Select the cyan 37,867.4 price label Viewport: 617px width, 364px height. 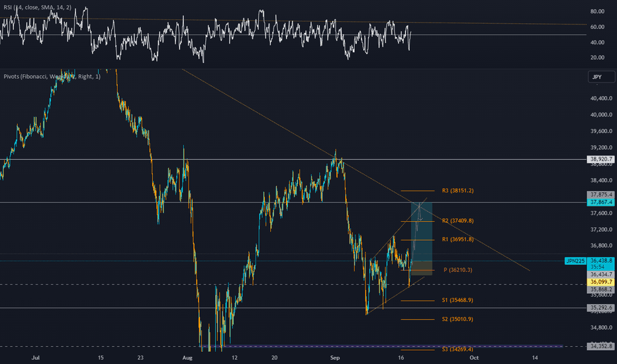click(x=600, y=203)
